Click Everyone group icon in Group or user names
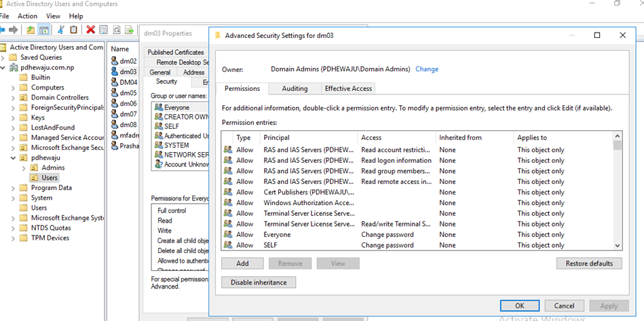The width and height of the screenshot is (644, 321). pyautogui.click(x=159, y=107)
